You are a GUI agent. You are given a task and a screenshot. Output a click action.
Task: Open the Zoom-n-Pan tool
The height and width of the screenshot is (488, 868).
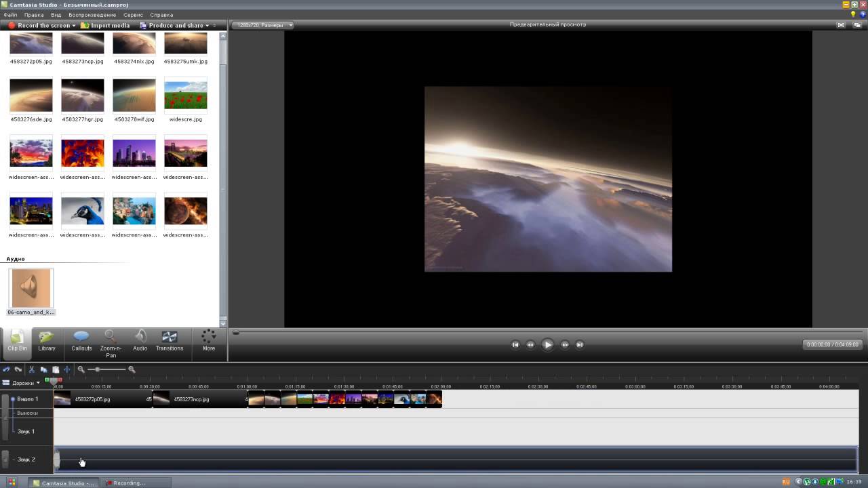[x=111, y=344]
